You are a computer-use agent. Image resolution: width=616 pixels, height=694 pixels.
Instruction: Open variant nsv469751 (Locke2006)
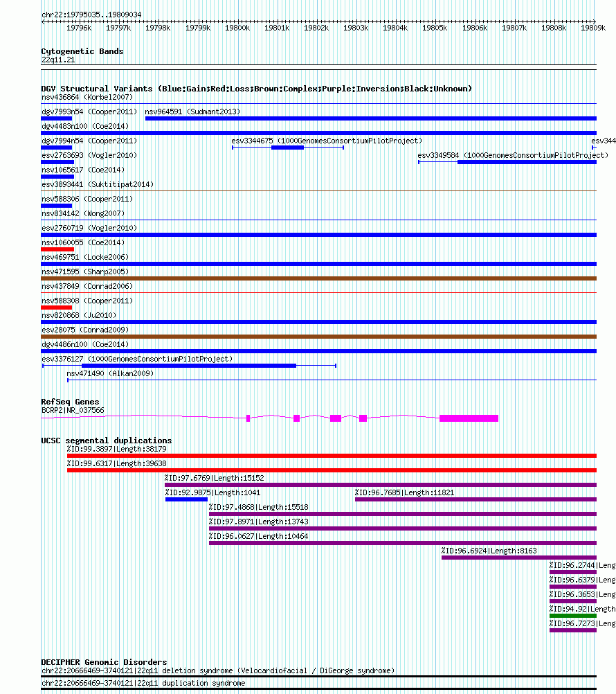pos(85,257)
